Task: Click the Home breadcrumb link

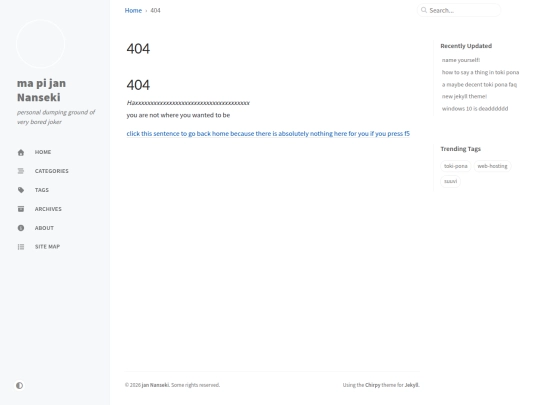Action: (133, 10)
